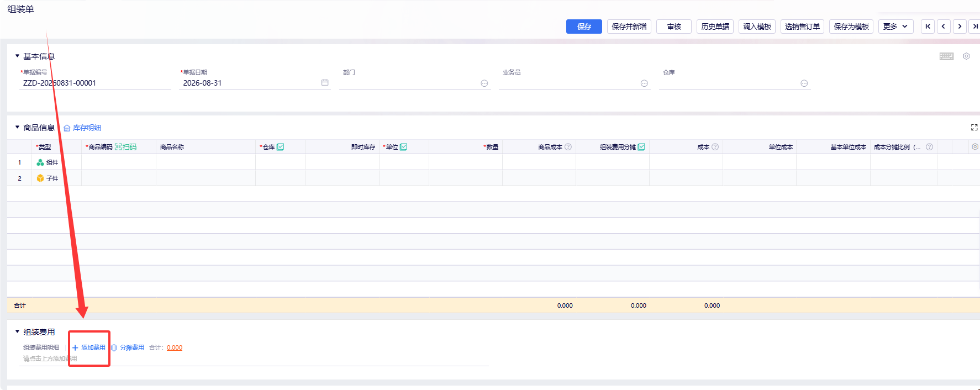Show help for 成本分摊比例 column
Viewport: 980px width, 390px height.
click(x=929, y=147)
